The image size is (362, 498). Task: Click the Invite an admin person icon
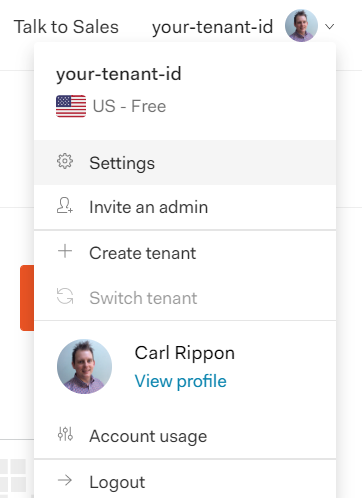[65, 205]
